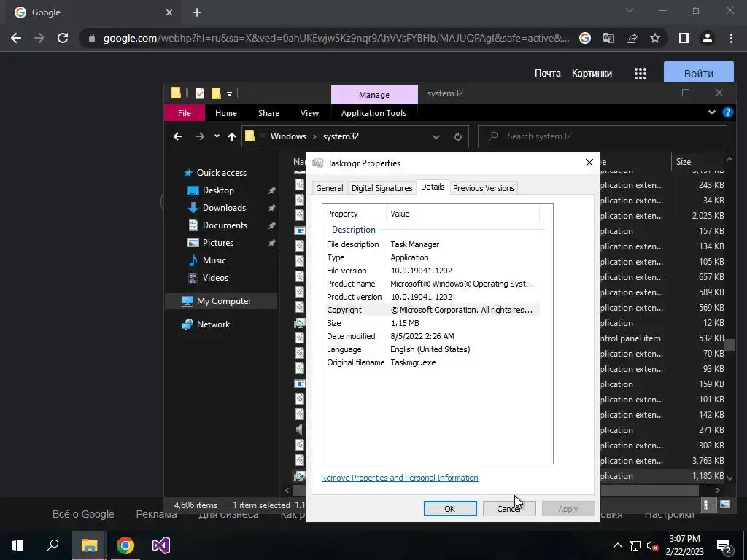This screenshot has height=560, width=747.
Task: Bookmark this page with star icon
Action: click(655, 38)
